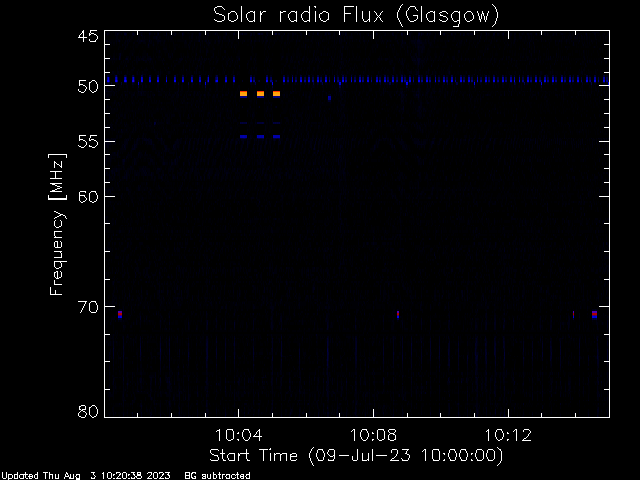This screenshot has width=640, height=480.
Task: Click the red-blue spike at far right near 70 MHz
Action: point(594,314)
